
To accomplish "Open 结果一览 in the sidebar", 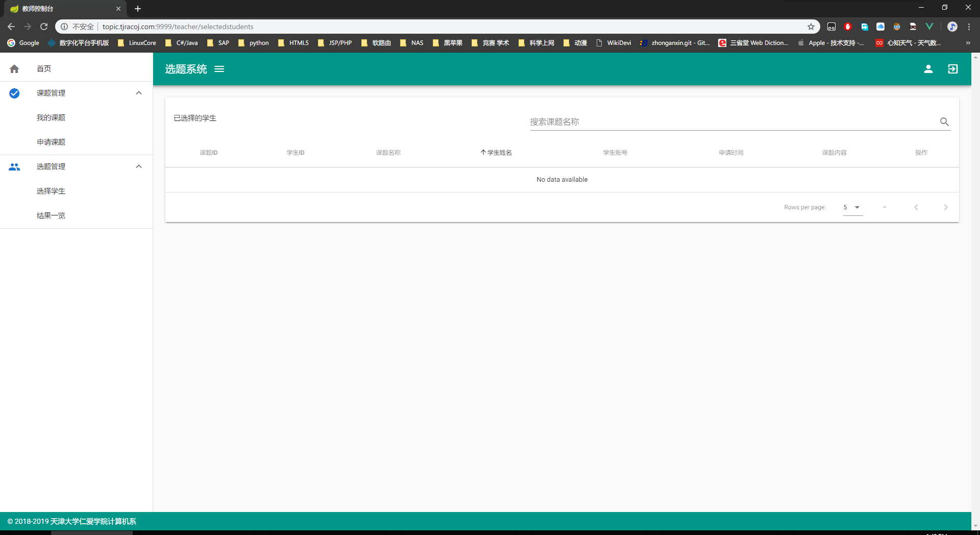I will point(77,215).
